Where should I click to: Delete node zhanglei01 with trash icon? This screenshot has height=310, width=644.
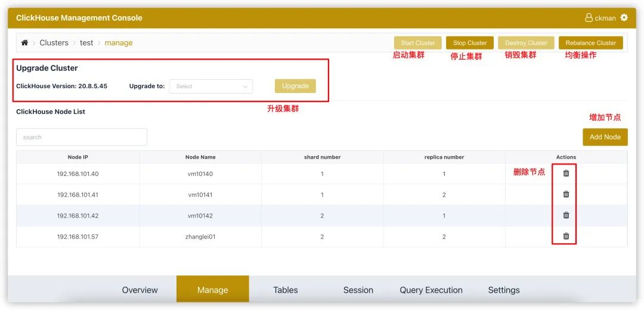pos(566,236)
